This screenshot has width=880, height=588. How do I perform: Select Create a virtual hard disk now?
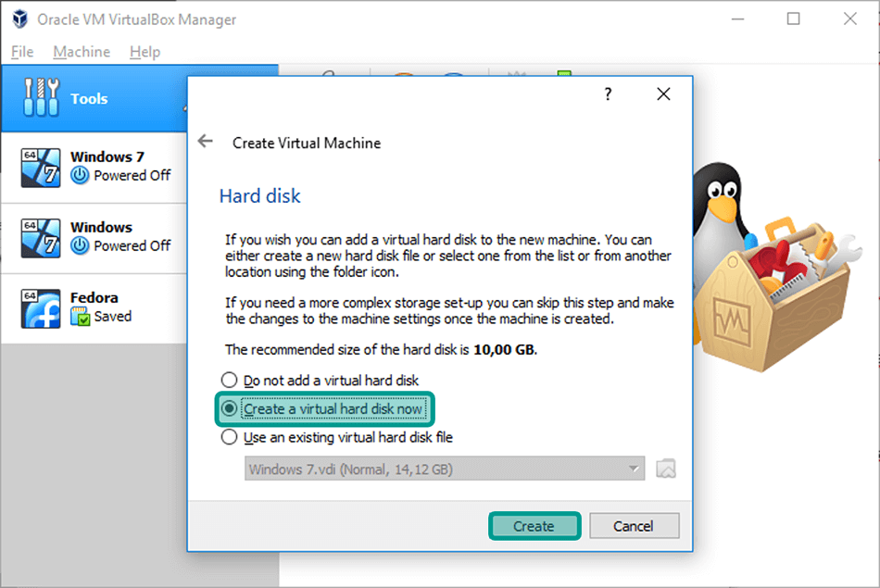point(324,409)
